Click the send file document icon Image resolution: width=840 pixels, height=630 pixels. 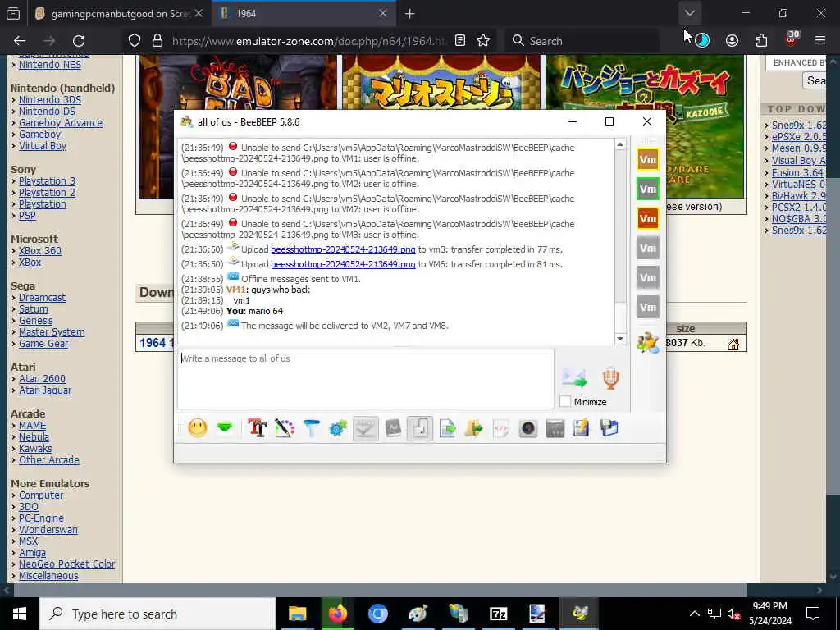click(447, 428)
